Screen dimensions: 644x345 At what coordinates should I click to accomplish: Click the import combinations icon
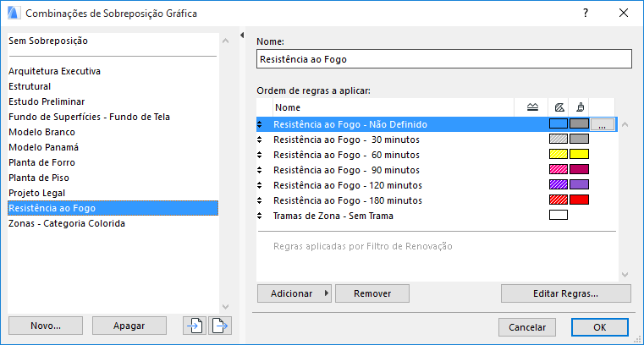coord(195,326)
